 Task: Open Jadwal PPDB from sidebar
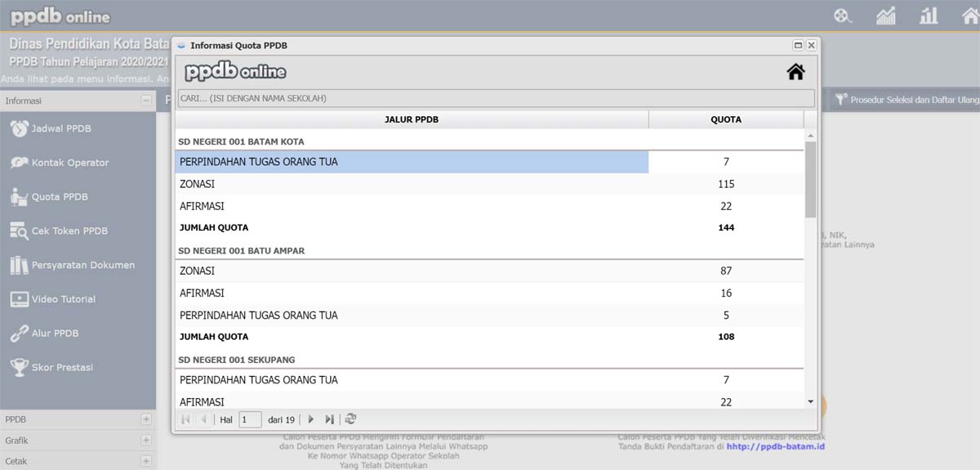61,128
